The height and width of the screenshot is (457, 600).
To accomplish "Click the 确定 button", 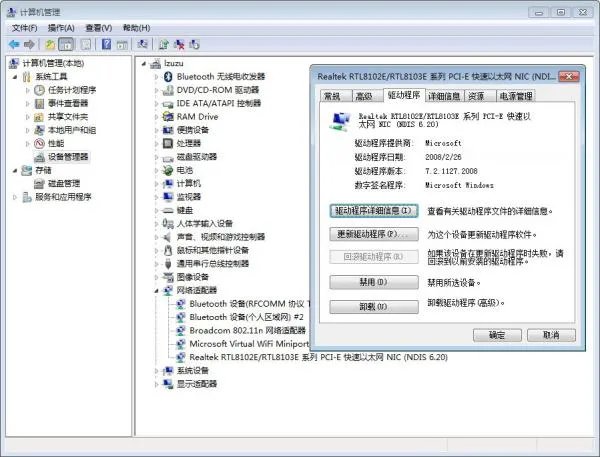I will pyautogui.click(x=497, y=335).
